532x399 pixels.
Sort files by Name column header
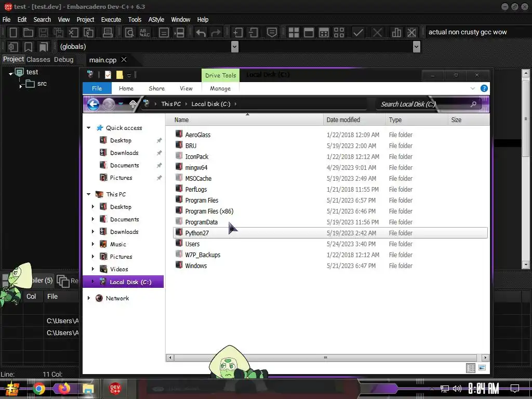tap(244, 120)
